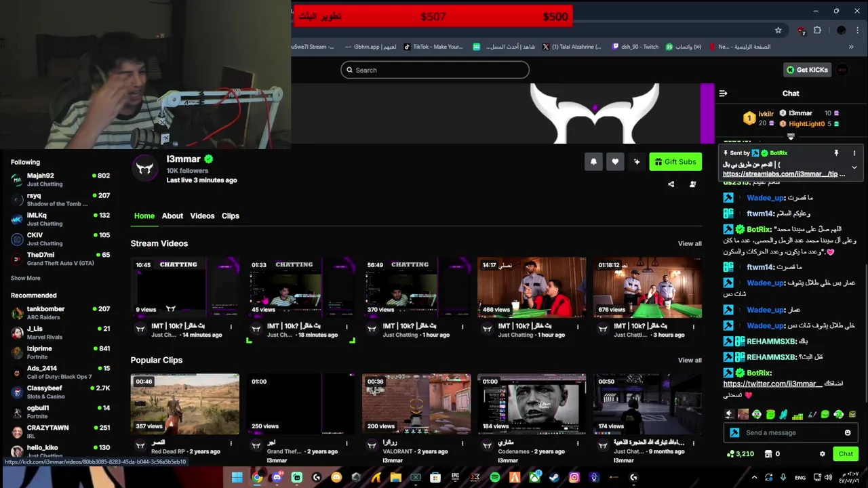Click the Gift Subs button
Viewport: 868px width, 488px height.
[x=675, y=161]
